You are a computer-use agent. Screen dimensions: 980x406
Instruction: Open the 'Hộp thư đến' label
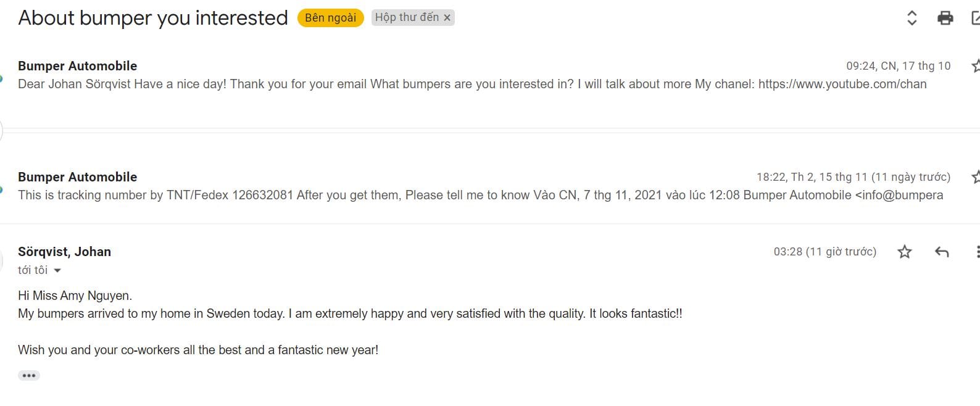pyautogui.click(x=407, y=18)
